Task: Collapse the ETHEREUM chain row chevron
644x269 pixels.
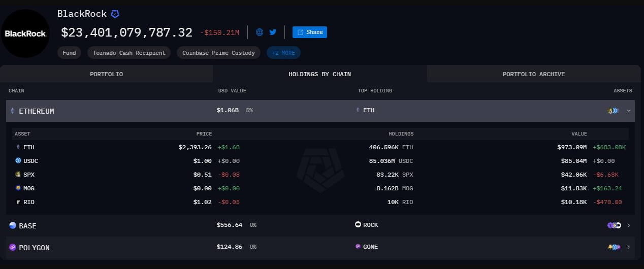Action: (x=629, y=111)
